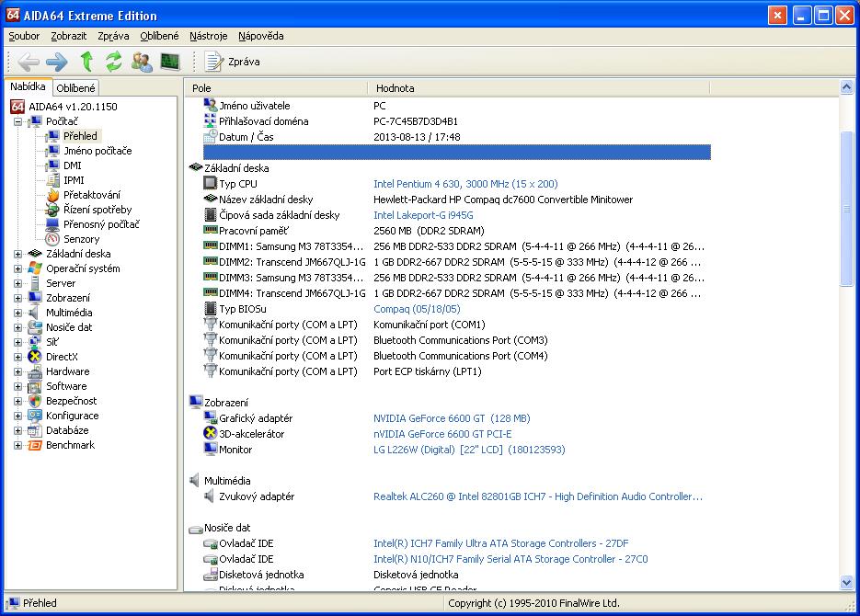Open N10/ICH7 Serial ATA Storage Controller link

tap(510, 560)
